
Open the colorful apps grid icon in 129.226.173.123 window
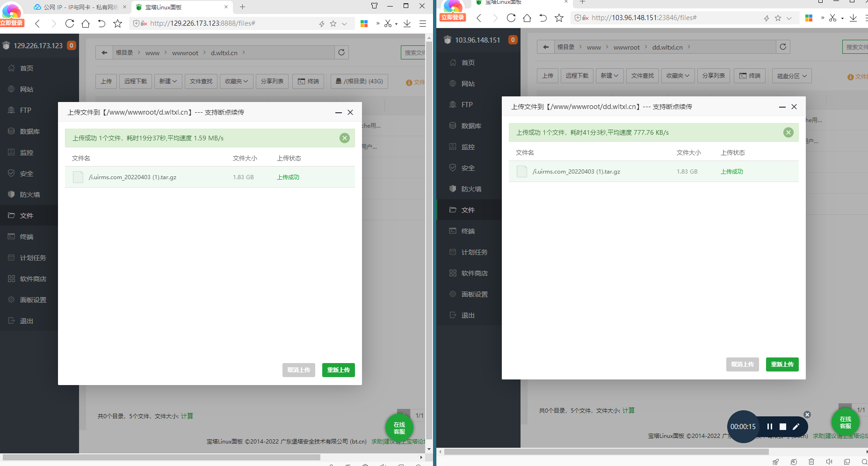pos(364,23)
